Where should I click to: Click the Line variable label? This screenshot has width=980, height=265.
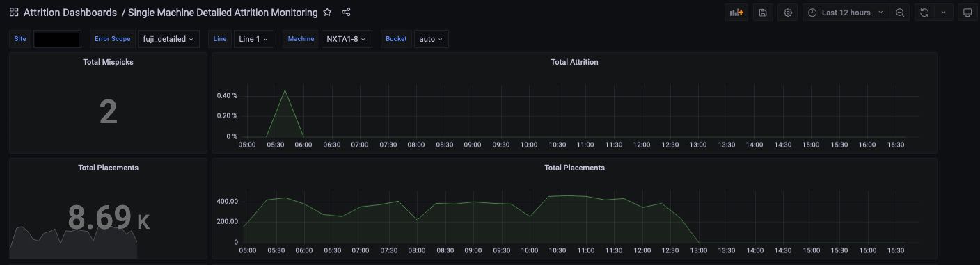coord(220,39)
